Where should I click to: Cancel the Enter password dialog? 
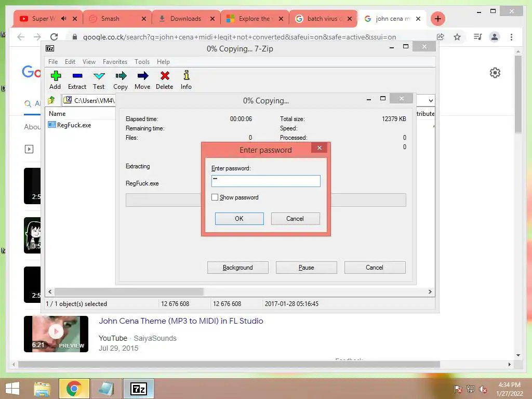click(295, 219)
